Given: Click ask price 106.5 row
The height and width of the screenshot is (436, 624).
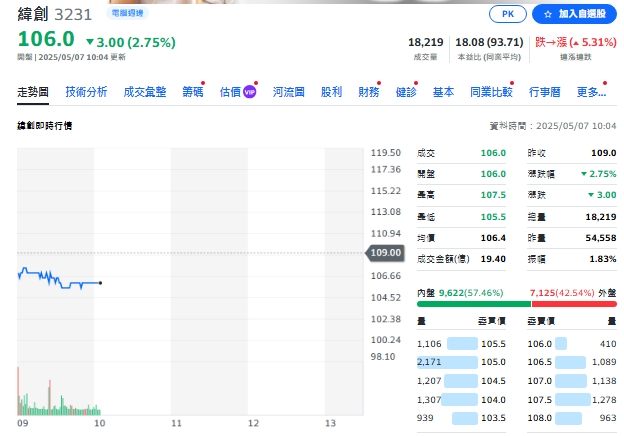Looking at the screenshot, I should point(572,362).
